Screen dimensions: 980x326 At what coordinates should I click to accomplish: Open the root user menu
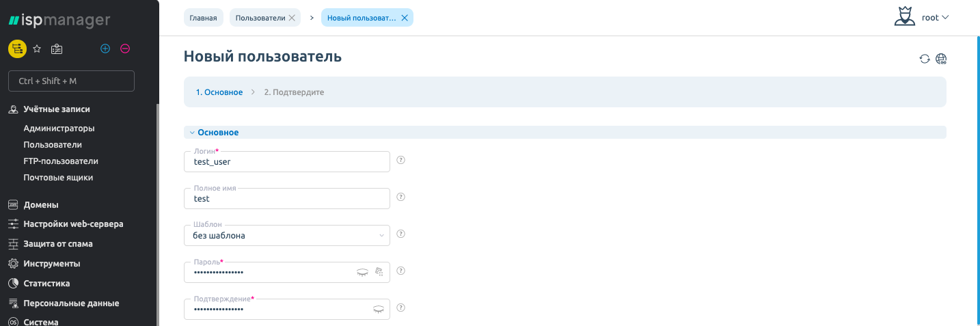(x=923, y=17)
